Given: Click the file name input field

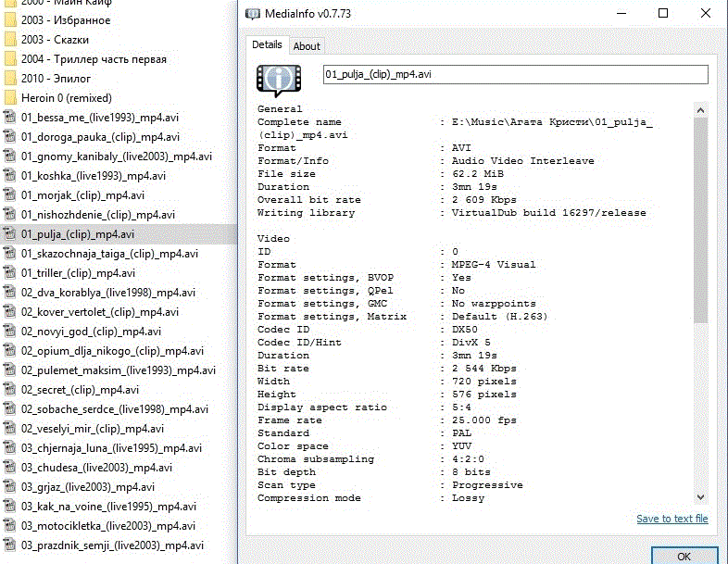Looking at the screenshot, I should click(x=515, y=74).
